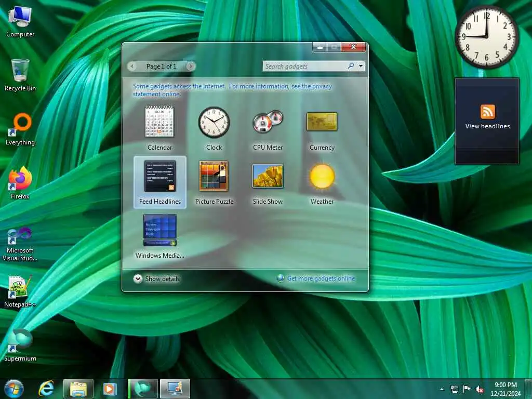
Task: Select the Currency gadget icon
Action: [322, 122]
